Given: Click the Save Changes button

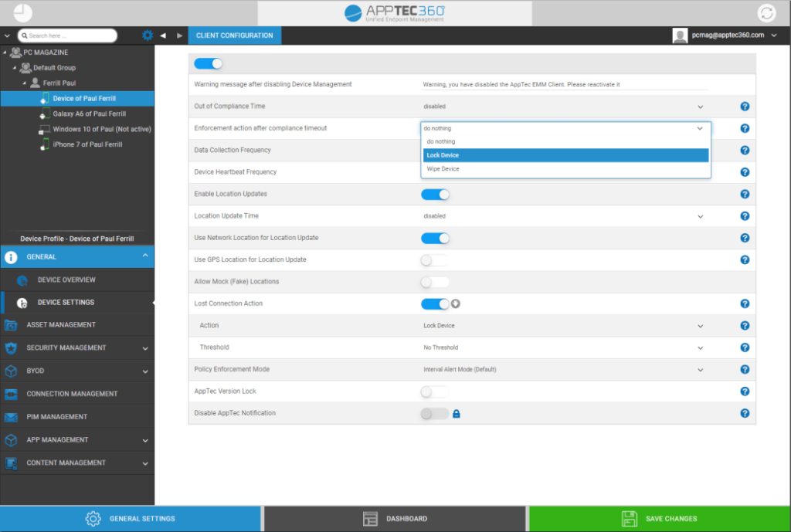Looking at the screenshot, I should coord(660,518).
